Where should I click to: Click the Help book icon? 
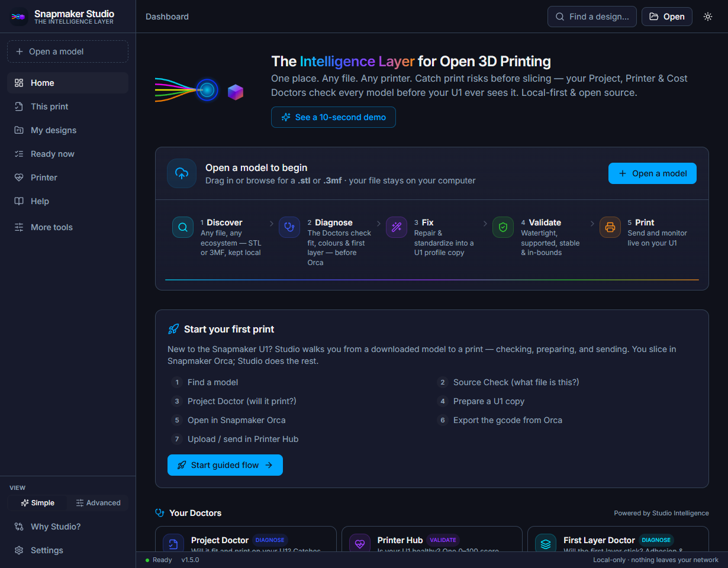[19, 201]
